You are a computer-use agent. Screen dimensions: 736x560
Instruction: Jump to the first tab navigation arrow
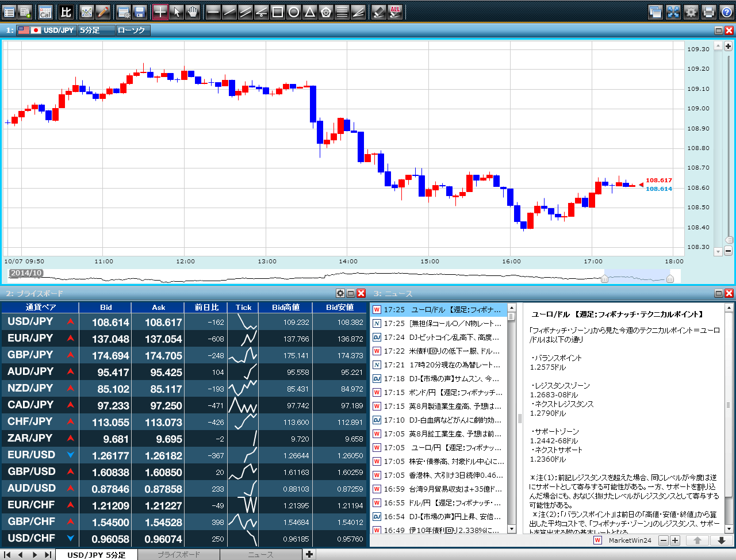pos(7,555)
